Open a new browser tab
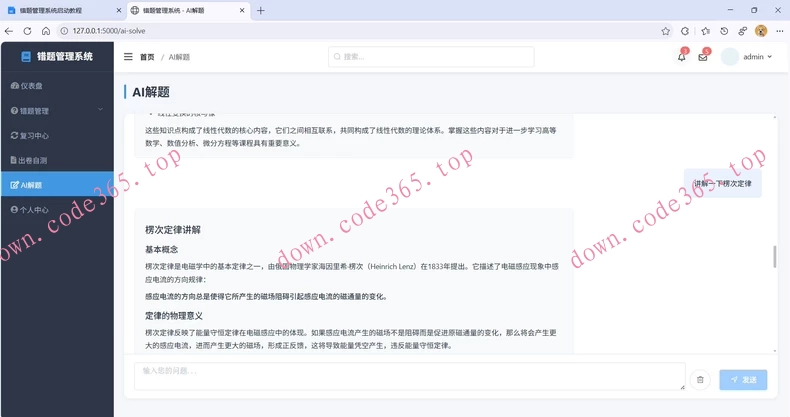This screenshot has height=417, width=790. point(260,11)
